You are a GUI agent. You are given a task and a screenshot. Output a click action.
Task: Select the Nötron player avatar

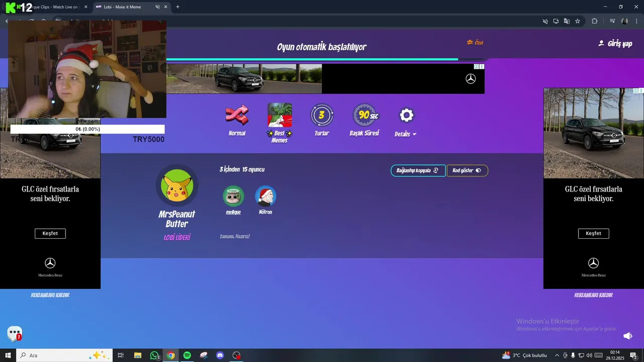pos(265,196)
